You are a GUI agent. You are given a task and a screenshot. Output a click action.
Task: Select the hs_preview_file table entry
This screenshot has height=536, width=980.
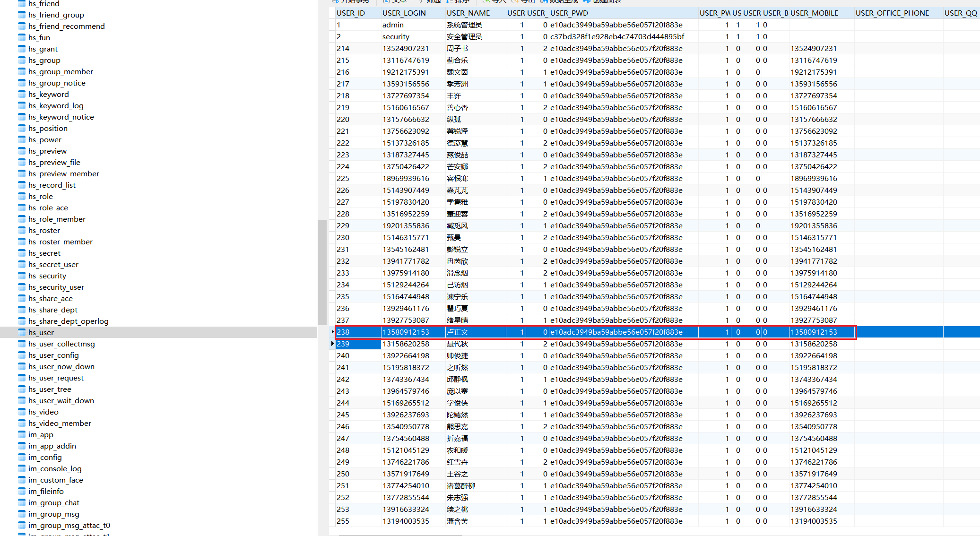coord(54,162)
